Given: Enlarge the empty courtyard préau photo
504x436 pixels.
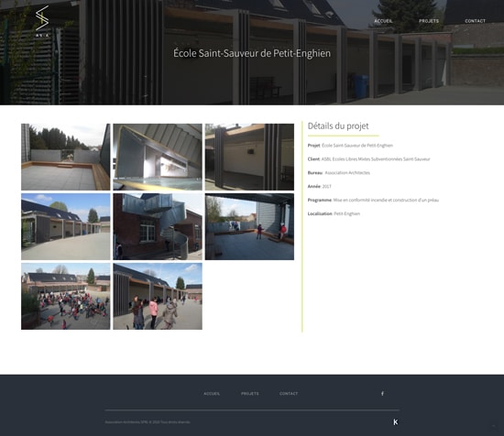Looking at the screenshot, I should pos(66,226).
